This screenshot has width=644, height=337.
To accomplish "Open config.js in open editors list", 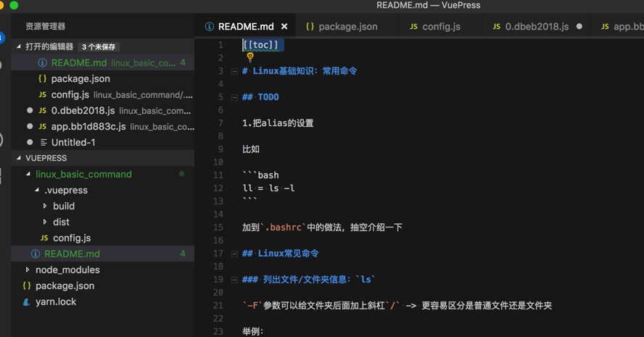I will 103,95.
